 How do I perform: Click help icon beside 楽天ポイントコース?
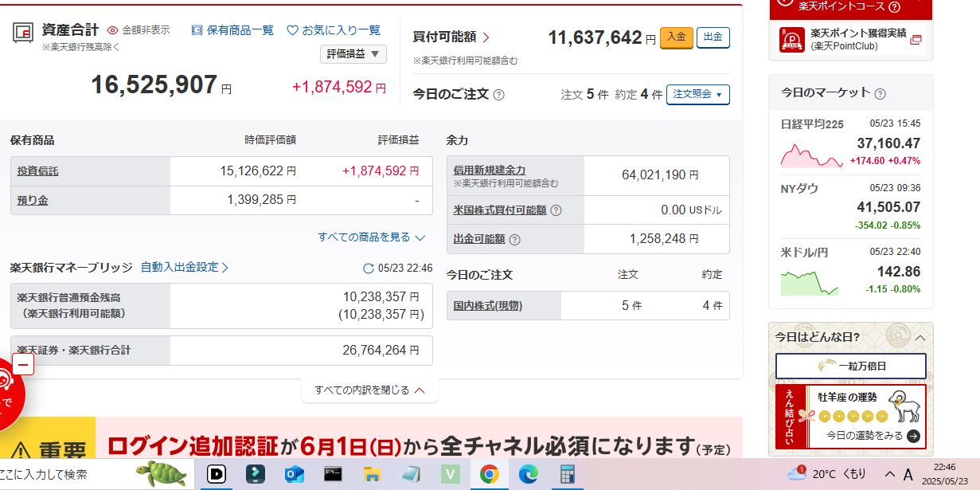click(x=894, y=7)
